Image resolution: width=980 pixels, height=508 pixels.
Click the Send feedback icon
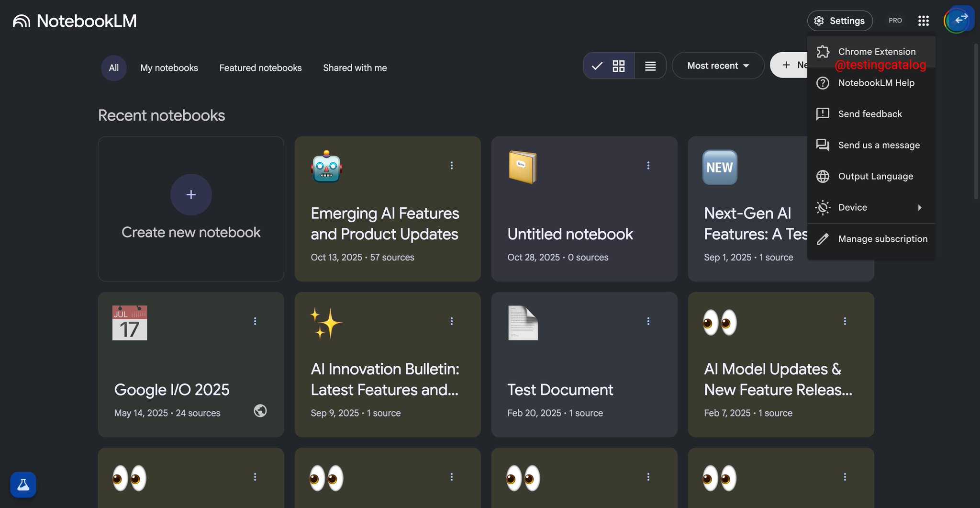click(x=823, y=114)
